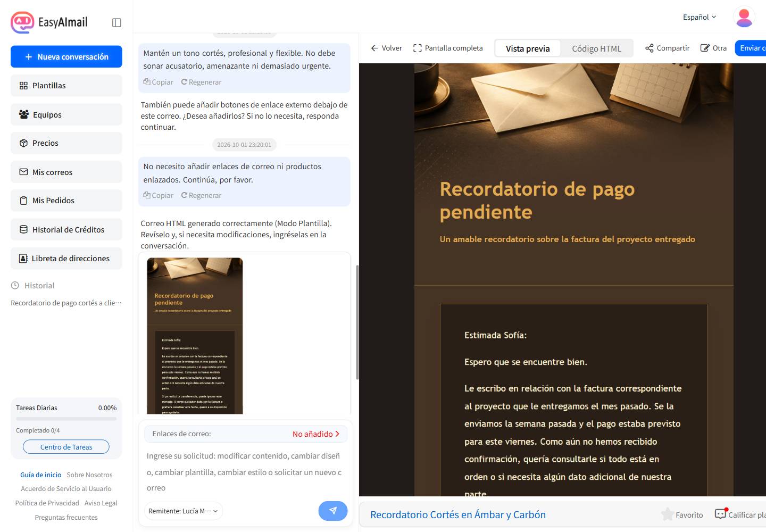The width and height of the screenshot is (766, 532).
Task: Click the Pantalla completa fullscreen icon
Action: [418, 48]
